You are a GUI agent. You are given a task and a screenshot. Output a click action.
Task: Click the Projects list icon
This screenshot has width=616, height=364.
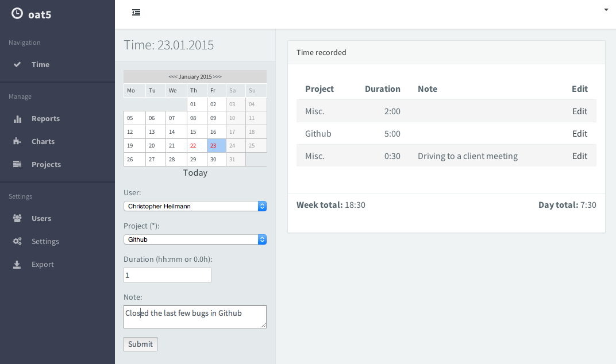click(17, 164)
